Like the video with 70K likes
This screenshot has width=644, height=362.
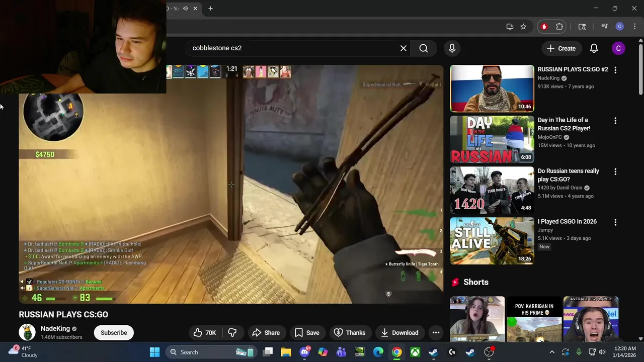coord(204,332)
